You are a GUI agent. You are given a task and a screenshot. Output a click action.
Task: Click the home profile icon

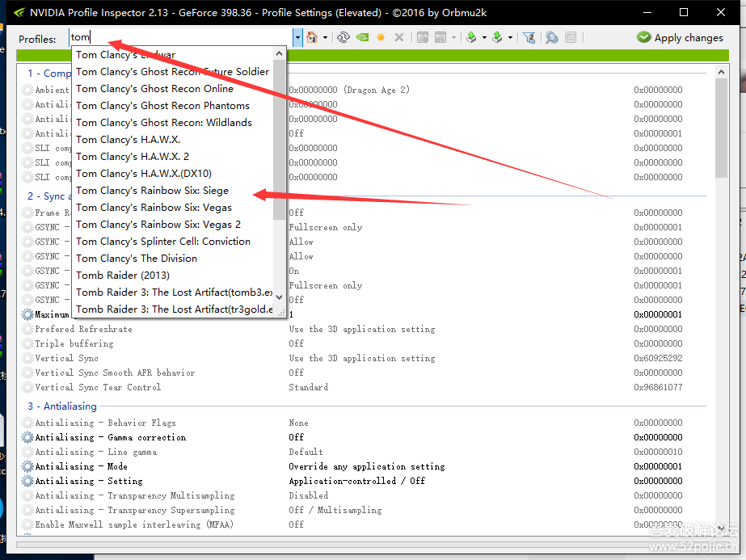pos(312,38)
